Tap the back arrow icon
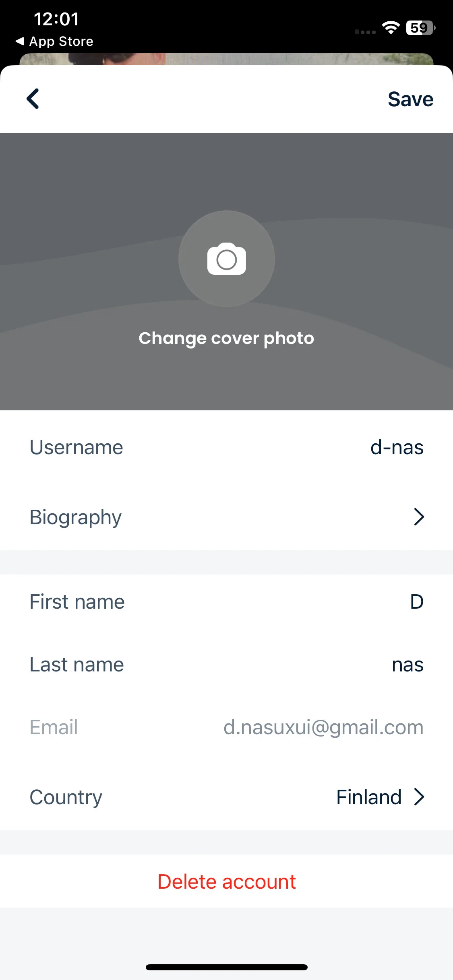This screenshot has height=980, width=453. (33, 99)
